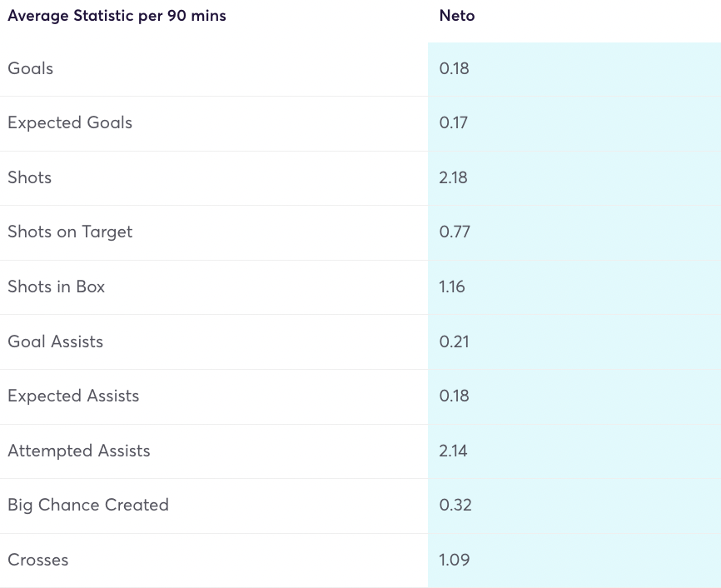Click Neto's Shots on Target value 0.77

point(455,232)
